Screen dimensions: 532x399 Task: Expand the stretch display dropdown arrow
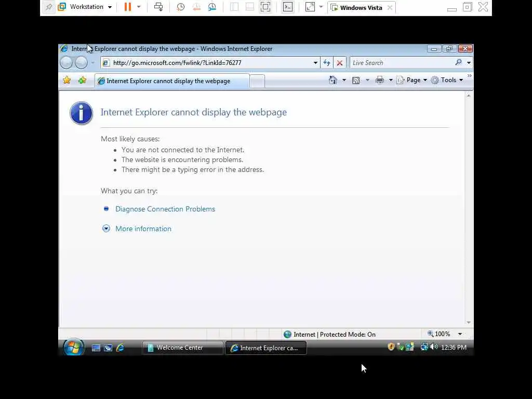[321, 7]
